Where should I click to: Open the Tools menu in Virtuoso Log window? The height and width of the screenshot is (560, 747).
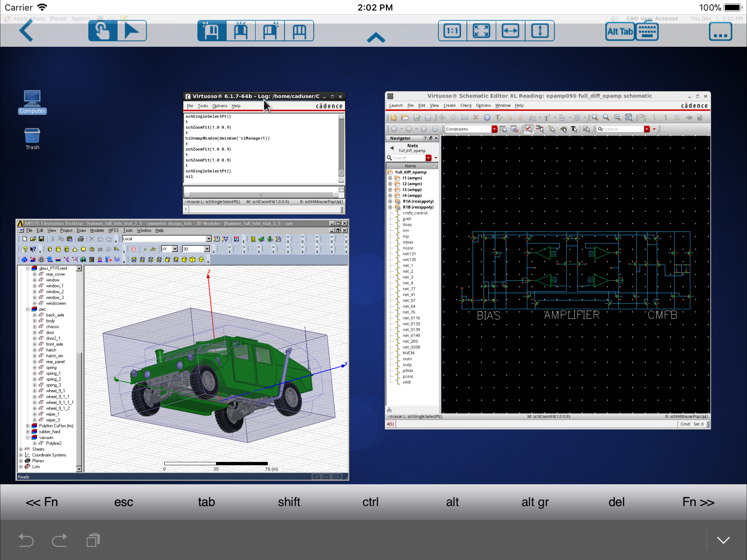[x=203, y=106]
